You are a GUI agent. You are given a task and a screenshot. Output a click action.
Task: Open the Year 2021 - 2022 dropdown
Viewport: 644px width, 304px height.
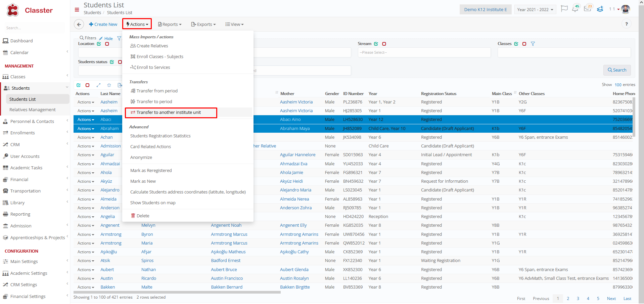535,9
